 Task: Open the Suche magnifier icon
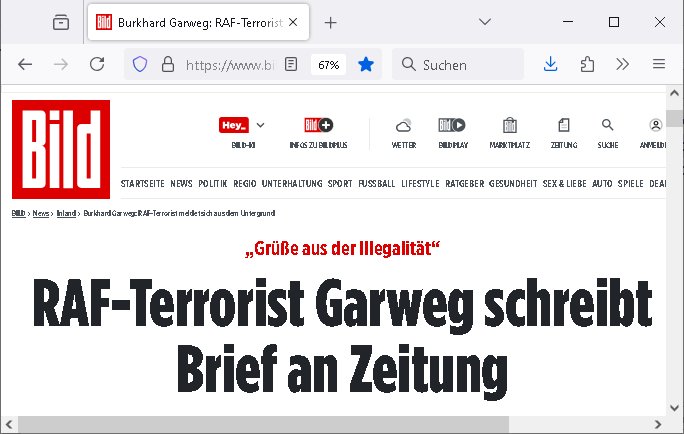(x=608, y=125)
